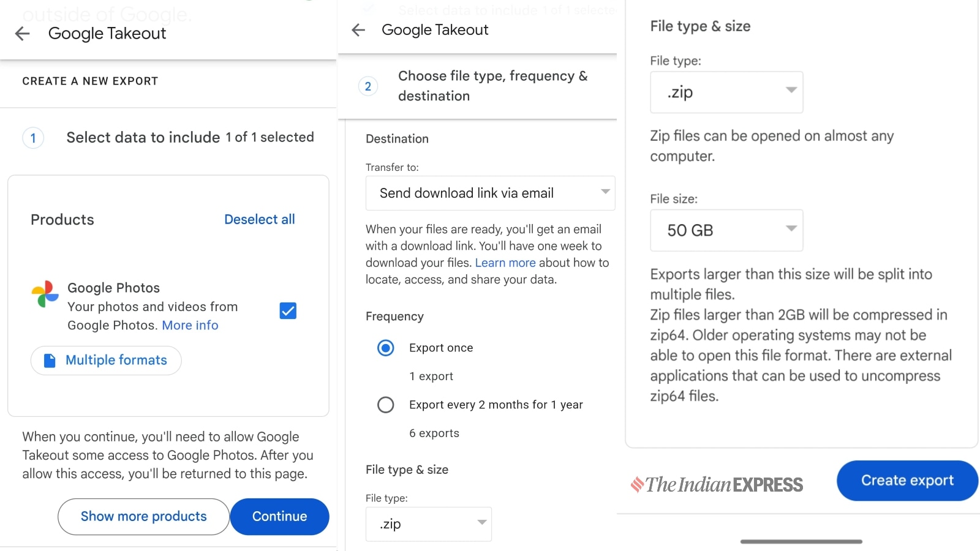Viewport: 980px width, 551px height.
Task: Click the file icon in Multiple formats chip
Action: pyautogui.click(x=50, y=361)
